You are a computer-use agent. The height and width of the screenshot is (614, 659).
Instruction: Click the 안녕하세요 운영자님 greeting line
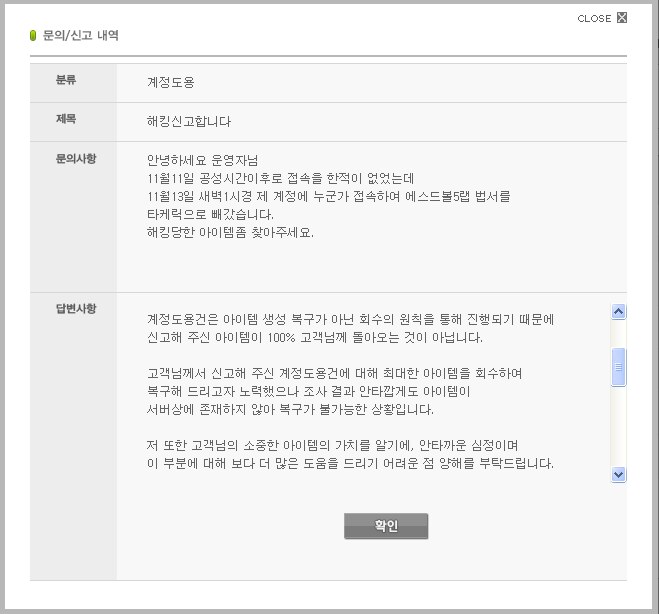coord(208,160)
